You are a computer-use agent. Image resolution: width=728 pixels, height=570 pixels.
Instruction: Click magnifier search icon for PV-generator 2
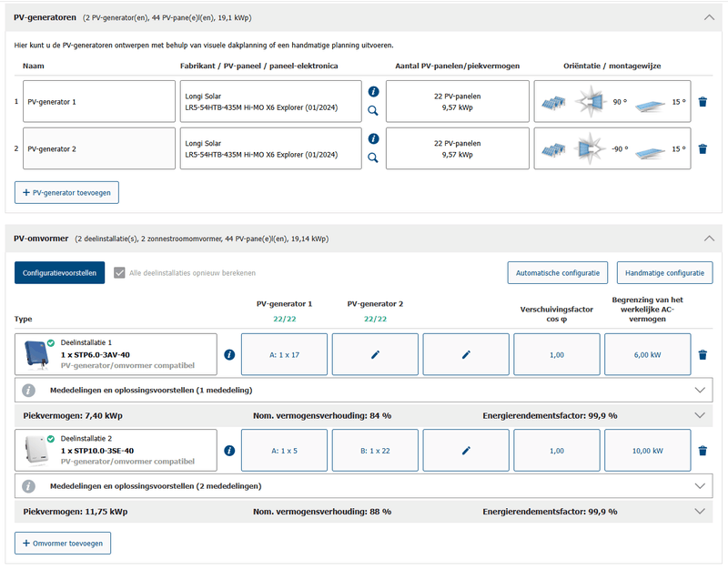[373, 158]
